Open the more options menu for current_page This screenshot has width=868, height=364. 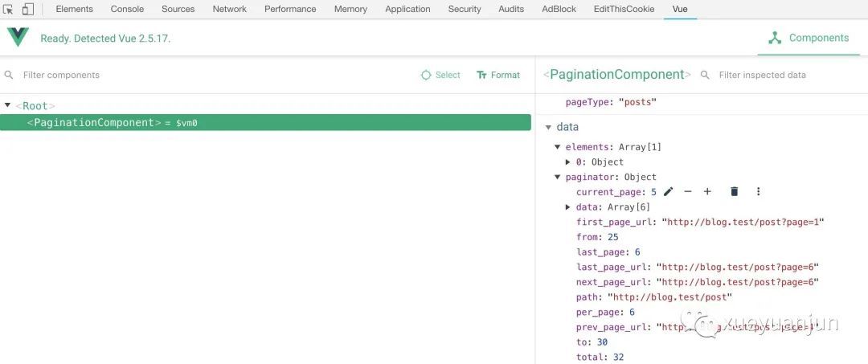click(x=758, y=192)
